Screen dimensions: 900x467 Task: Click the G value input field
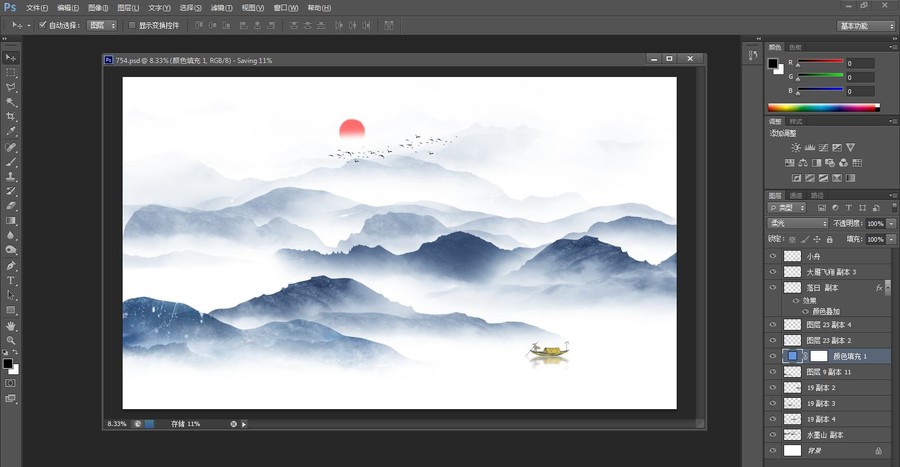tap(860, 77)
